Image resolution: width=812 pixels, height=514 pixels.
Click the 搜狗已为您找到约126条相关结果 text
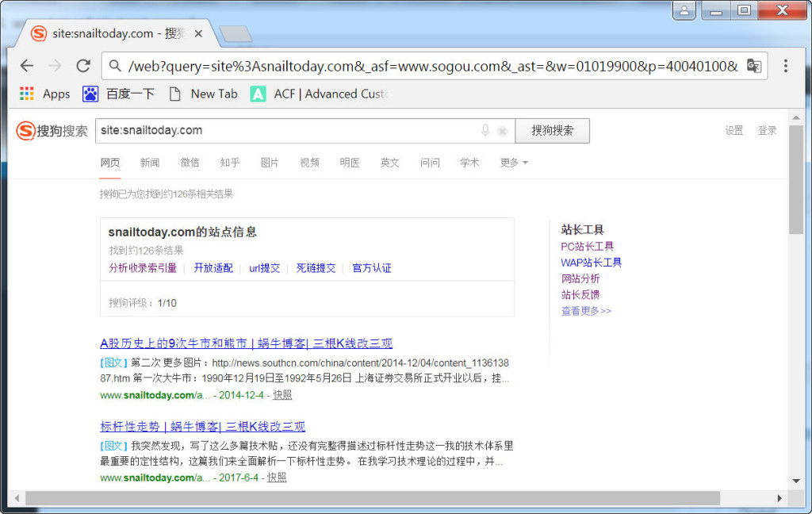(167, 194)
